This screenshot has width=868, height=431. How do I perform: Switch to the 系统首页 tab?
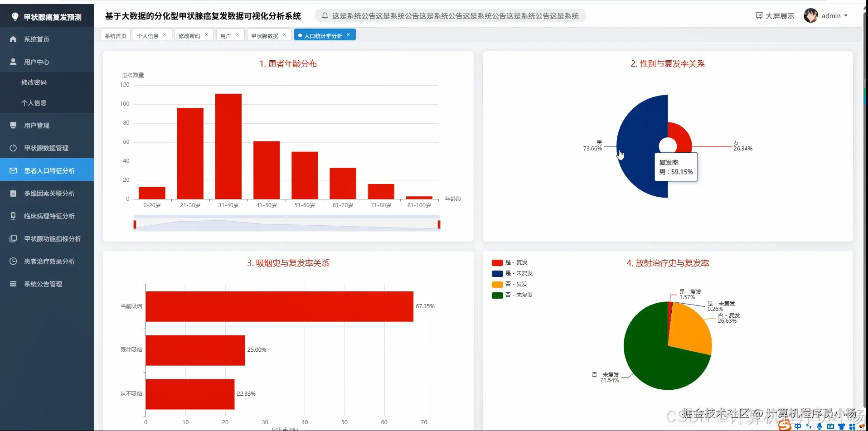point(116,35)
